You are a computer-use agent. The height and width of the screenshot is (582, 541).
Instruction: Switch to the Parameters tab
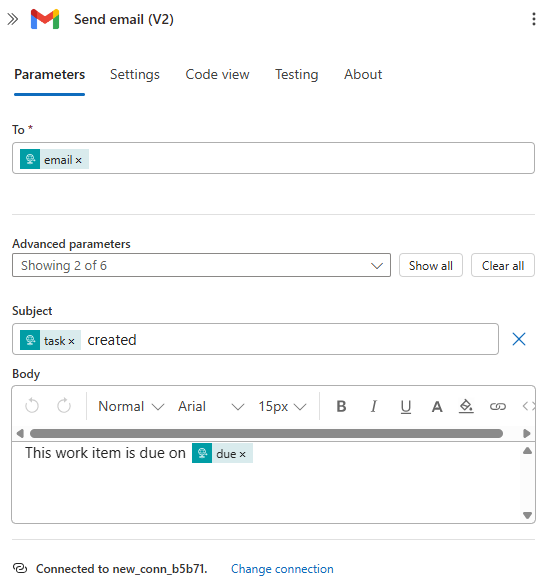[x=49, y=74]
